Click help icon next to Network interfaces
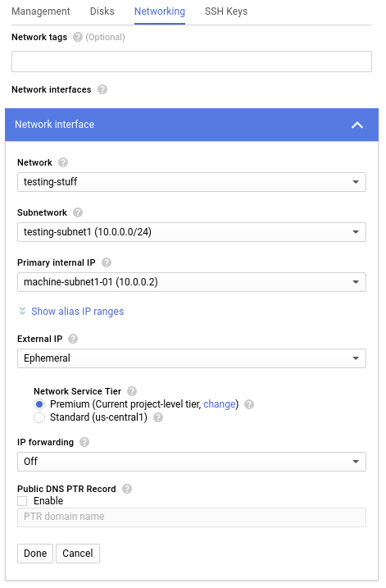 pos(102,89)
